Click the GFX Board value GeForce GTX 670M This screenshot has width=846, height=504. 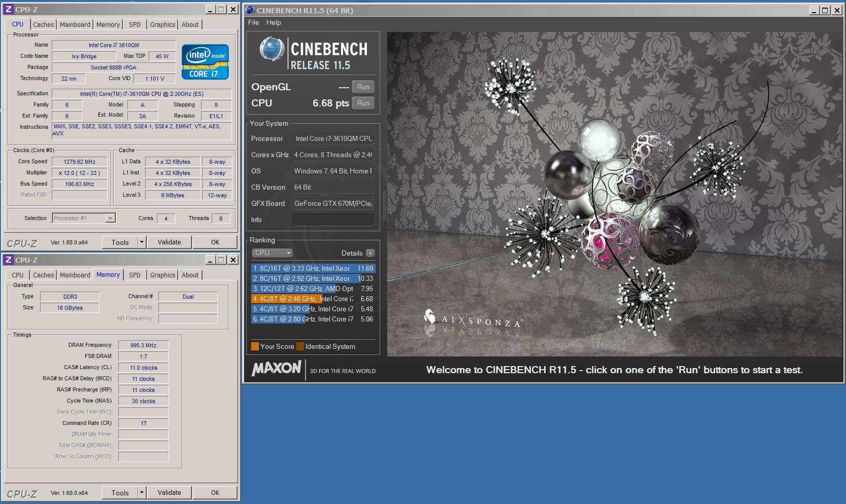[333, 203]
